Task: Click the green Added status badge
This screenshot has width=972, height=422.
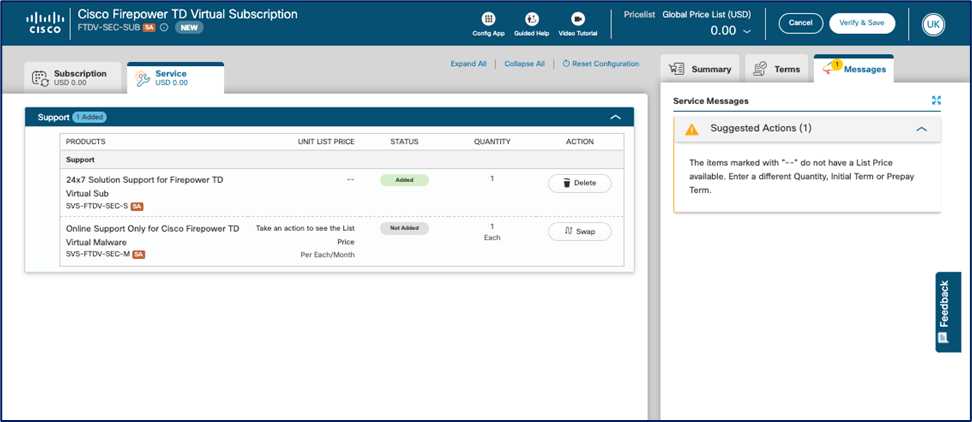Action: tap(404, 180)
